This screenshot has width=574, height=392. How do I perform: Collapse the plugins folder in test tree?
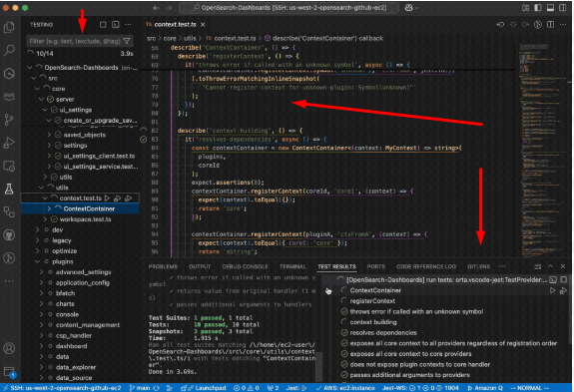pos(37,261)
